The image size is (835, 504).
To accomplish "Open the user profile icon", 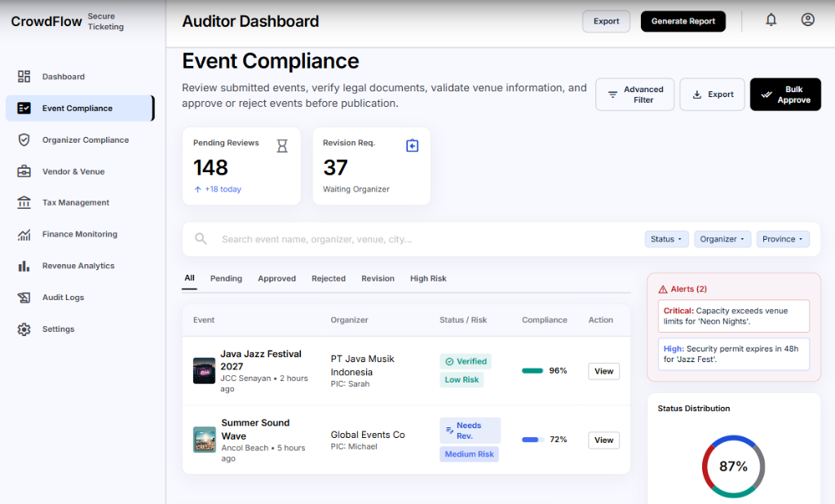I will pos(808,20).
